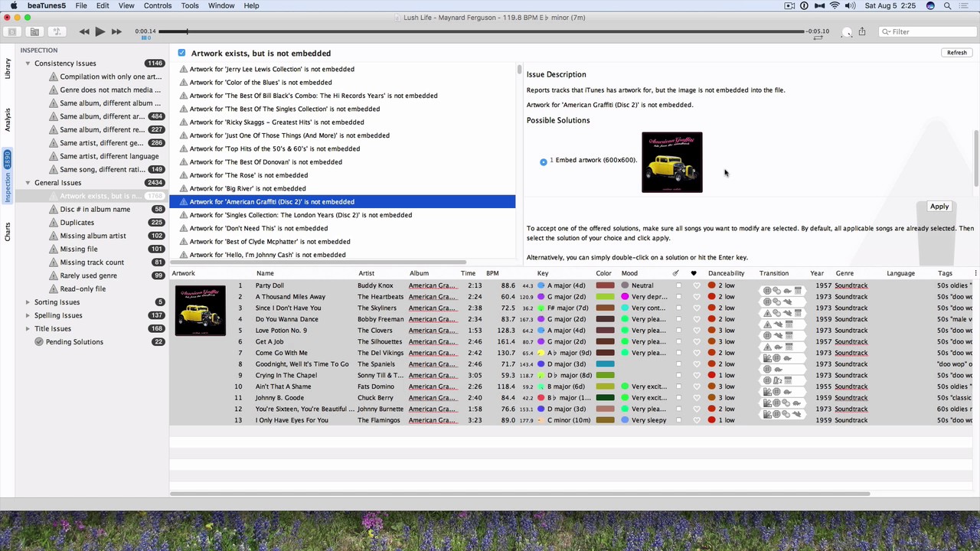
Task: Click the heart icon for Party Doll
Action: (x=696, y=285)
